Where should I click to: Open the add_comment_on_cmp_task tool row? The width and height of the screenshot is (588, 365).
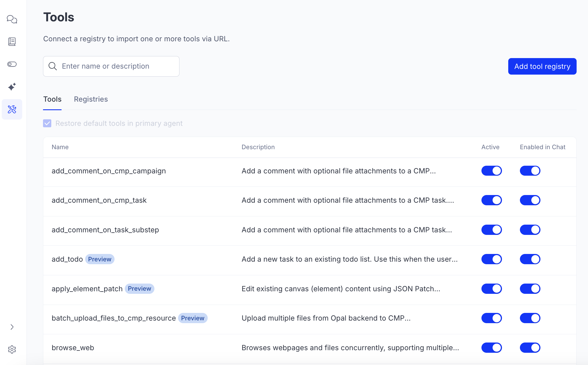(99, 200)
